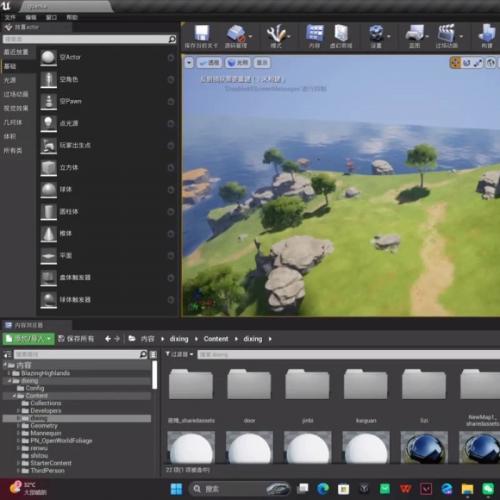The width and height of the screenshot is (500, 500).
Task: Expand the Geometry folder tree arrow
Action: tap(18, 426)
